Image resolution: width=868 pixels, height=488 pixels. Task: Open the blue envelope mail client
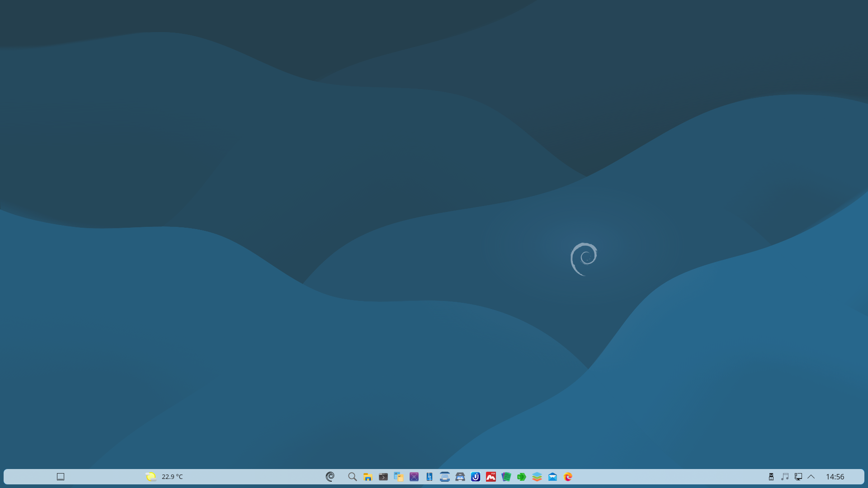(552, 477)
